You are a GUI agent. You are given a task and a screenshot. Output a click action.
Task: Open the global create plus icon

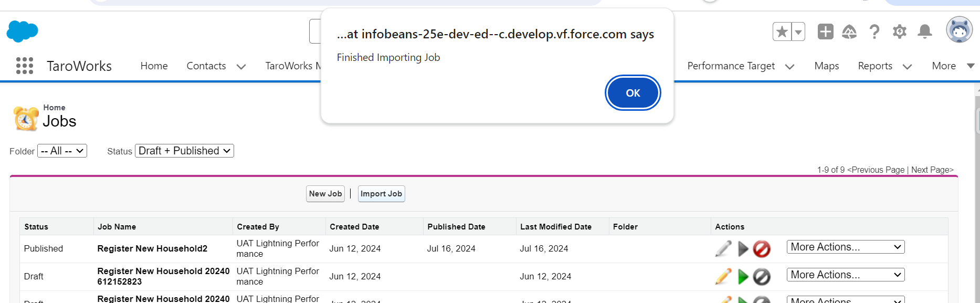tap(825, 32)
